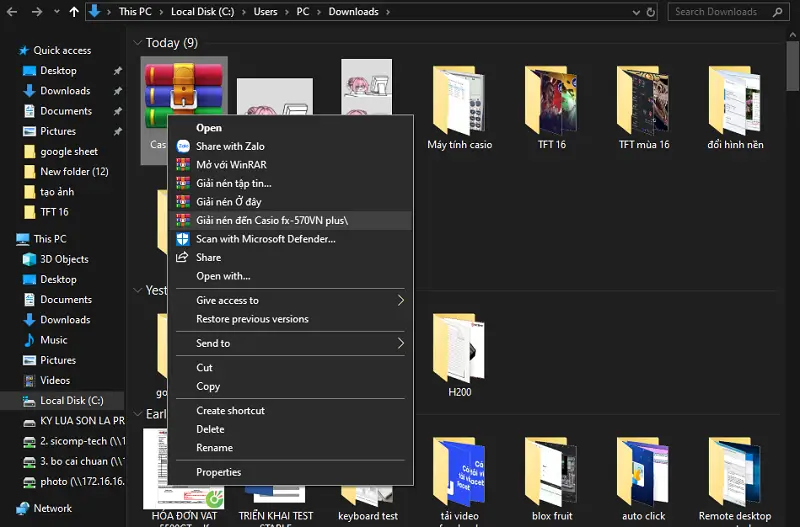Click the Share icon in context menu
The image size is (800, 527).
[183, 257]
